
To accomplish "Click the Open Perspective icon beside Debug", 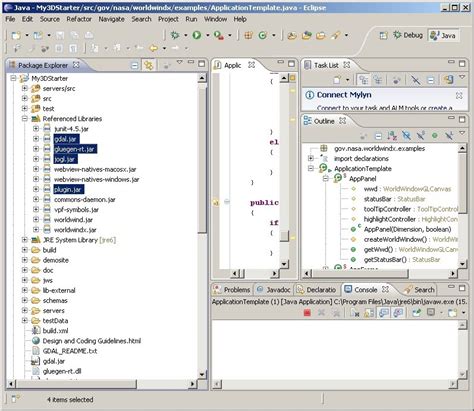I will point(383,35).
